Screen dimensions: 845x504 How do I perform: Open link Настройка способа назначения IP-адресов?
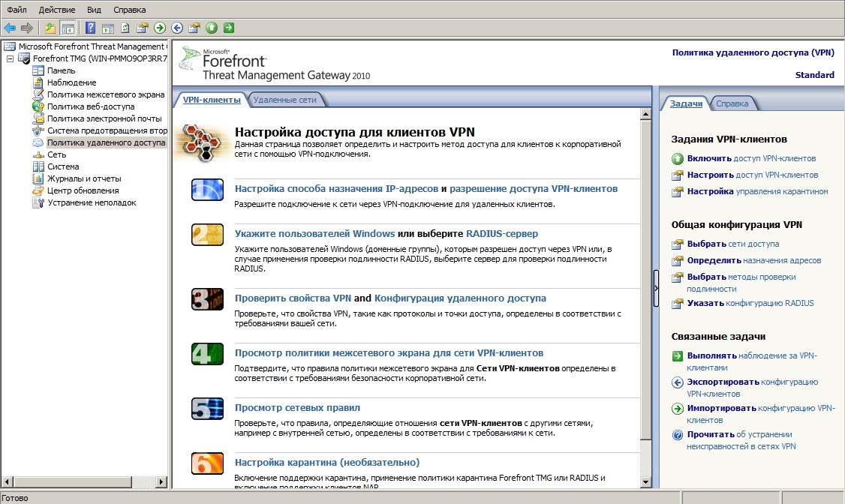[x=336, y=188]
